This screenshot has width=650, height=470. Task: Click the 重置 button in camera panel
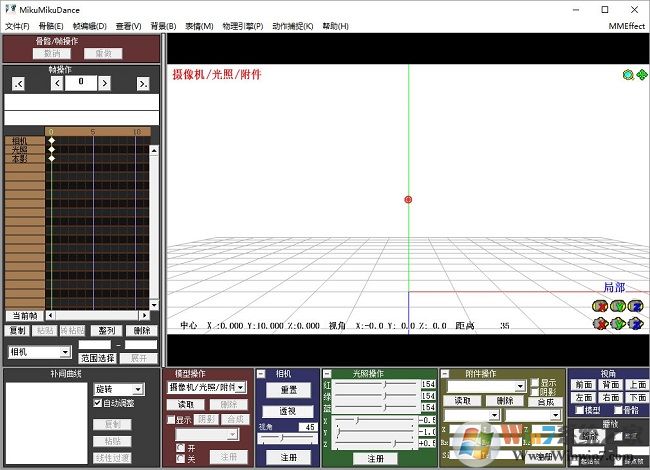[288, 390]
